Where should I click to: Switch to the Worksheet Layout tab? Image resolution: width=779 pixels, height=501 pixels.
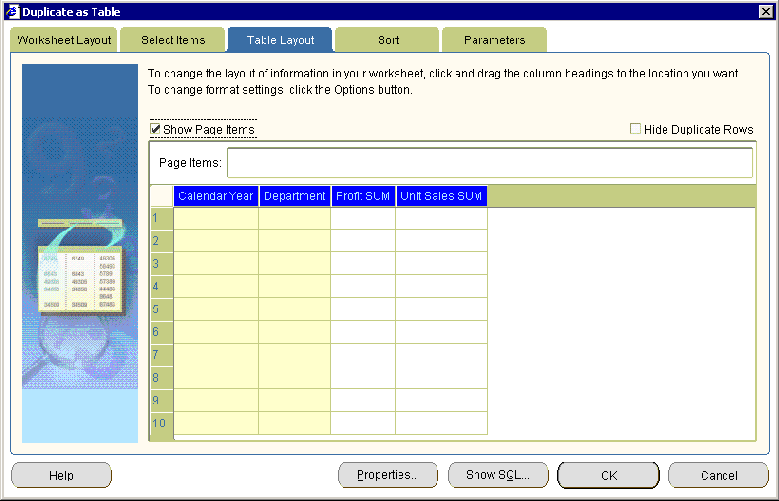click(64, 40)
